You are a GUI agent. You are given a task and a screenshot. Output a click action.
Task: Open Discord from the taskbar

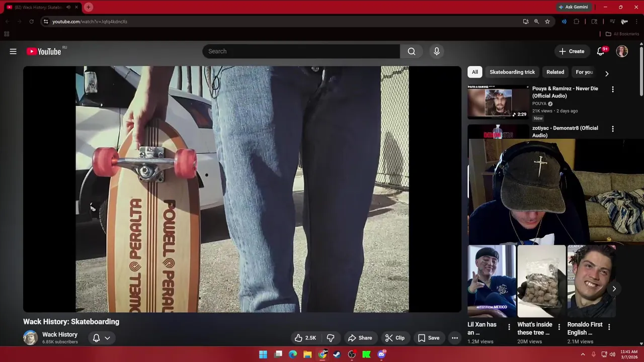pos(381,354)
